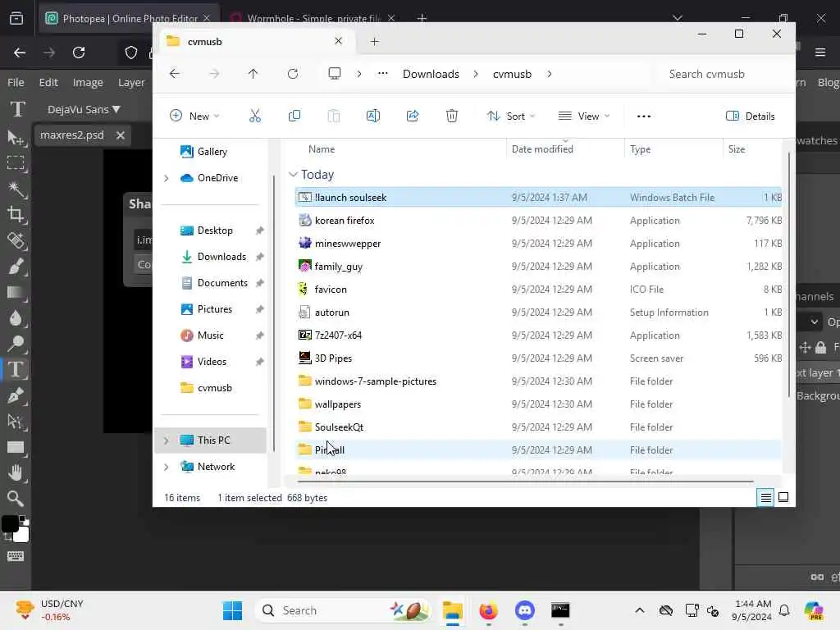Select the Zoom tool in Photopea
The image size is (840, 630).
coord(16,499)
